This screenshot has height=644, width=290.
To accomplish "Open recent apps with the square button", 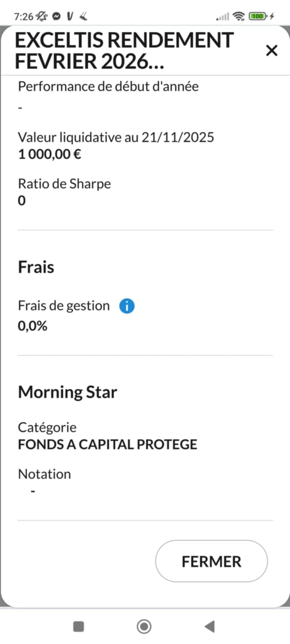I will [x=78, y=626].
